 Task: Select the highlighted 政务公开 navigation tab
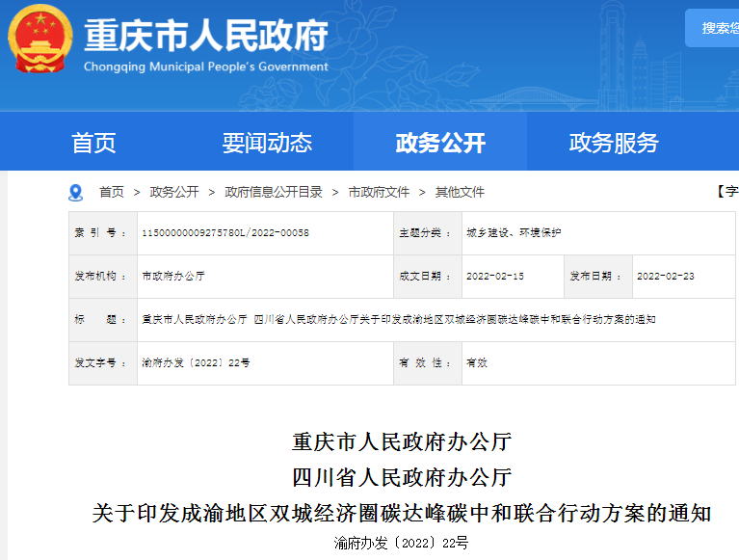click(x=440, y=144)
